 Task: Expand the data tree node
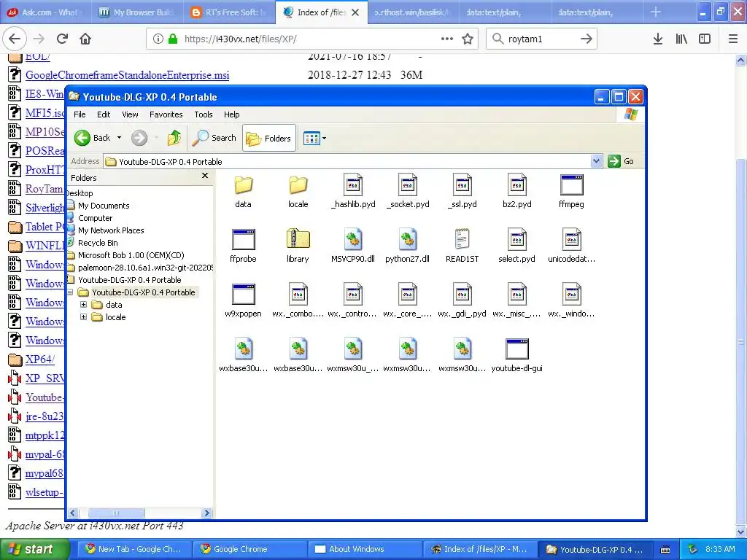click(83, 305)
